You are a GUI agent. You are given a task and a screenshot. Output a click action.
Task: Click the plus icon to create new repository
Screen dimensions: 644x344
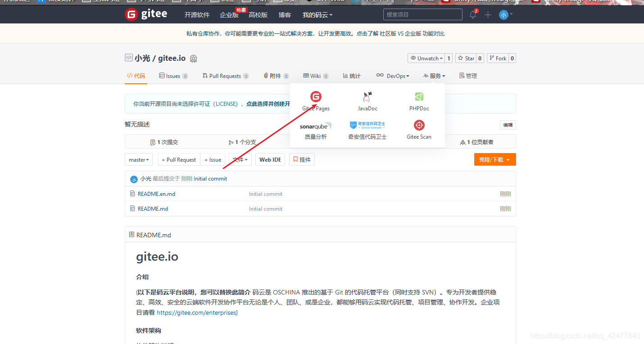(487, 14)
